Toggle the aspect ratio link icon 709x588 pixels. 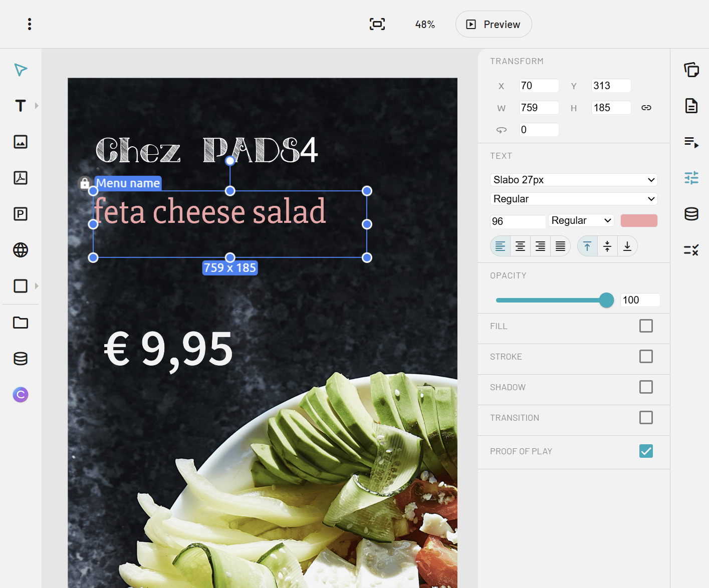click(646, 108)
